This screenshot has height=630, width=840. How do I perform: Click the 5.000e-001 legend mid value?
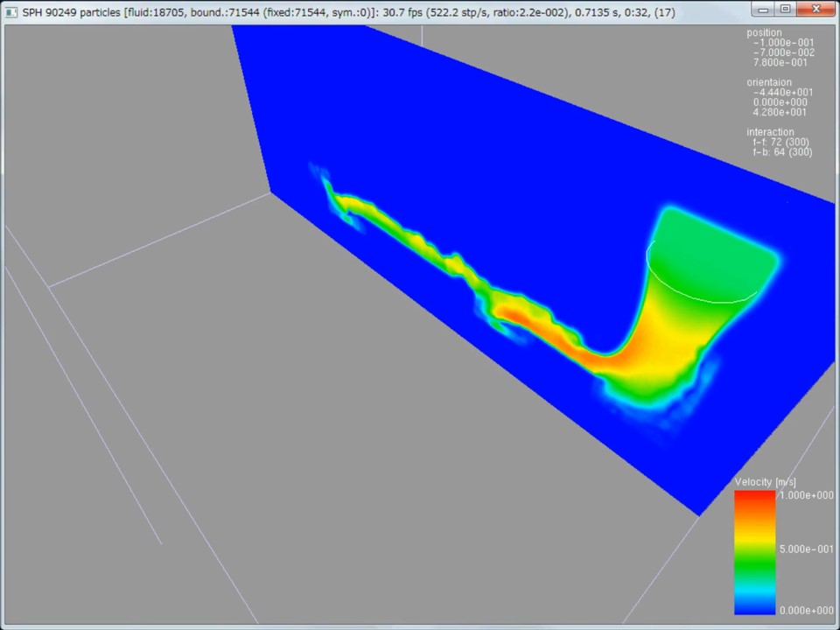tap(806, 549)
